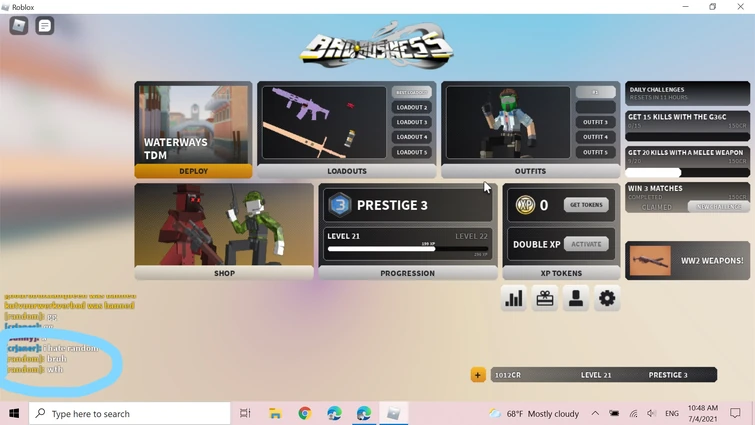Show hidden tray icons chevron
This screenshot has width=755, height=425.
click(x=595, y=413)
